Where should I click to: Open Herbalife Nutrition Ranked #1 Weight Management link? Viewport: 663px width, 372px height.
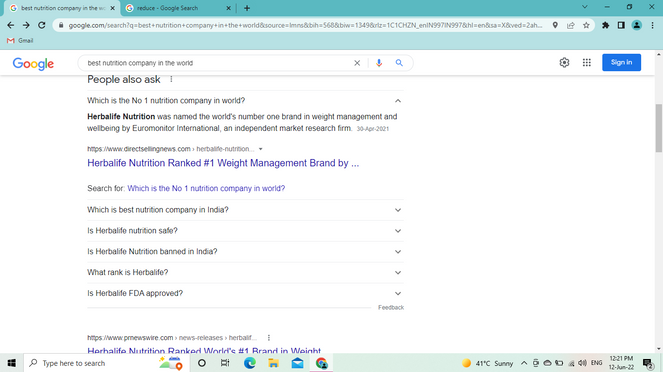tap(223, 163)
